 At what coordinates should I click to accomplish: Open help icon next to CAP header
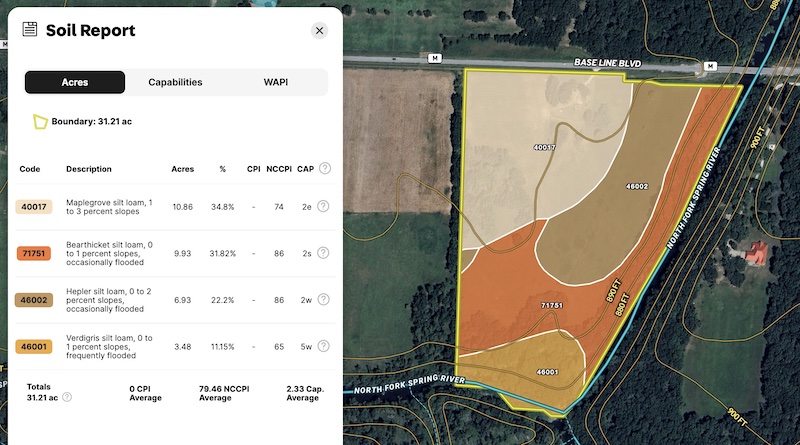pos(323,169)
